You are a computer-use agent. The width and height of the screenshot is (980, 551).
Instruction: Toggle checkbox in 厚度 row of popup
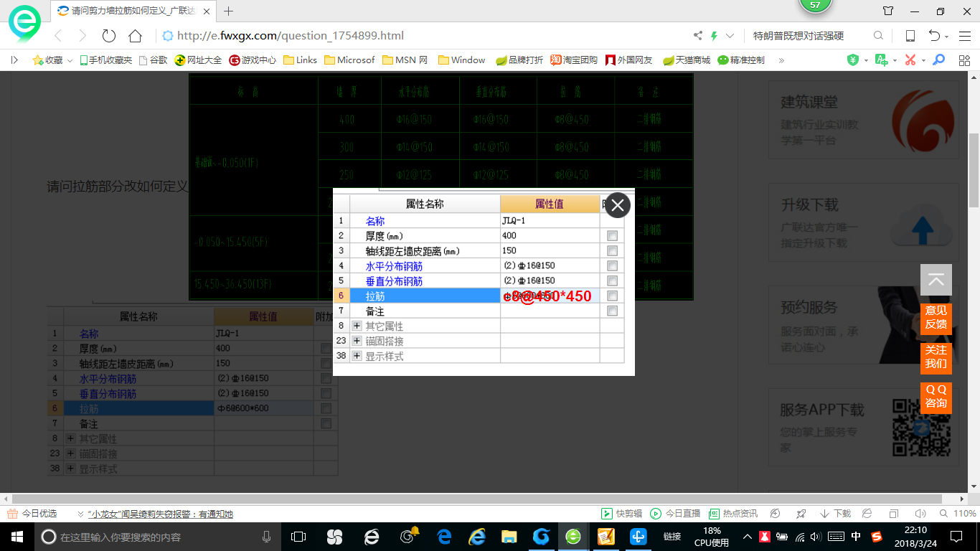click(612, 235)
